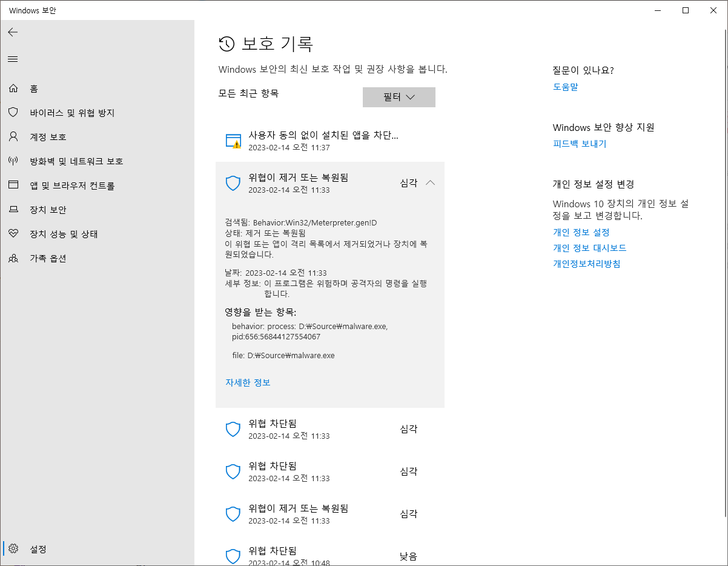Click the family options people icon
This screenshot has width=728, height=566.
[13, 258]
